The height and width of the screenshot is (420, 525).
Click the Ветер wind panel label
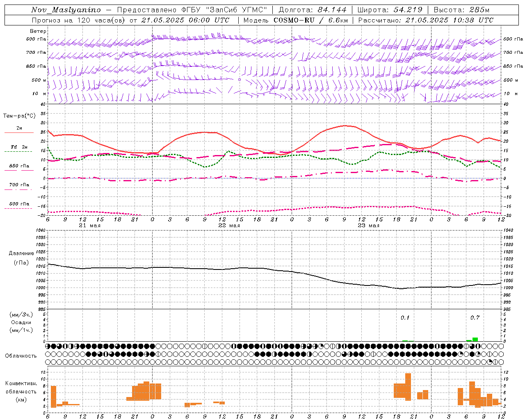tap(38, 31)
